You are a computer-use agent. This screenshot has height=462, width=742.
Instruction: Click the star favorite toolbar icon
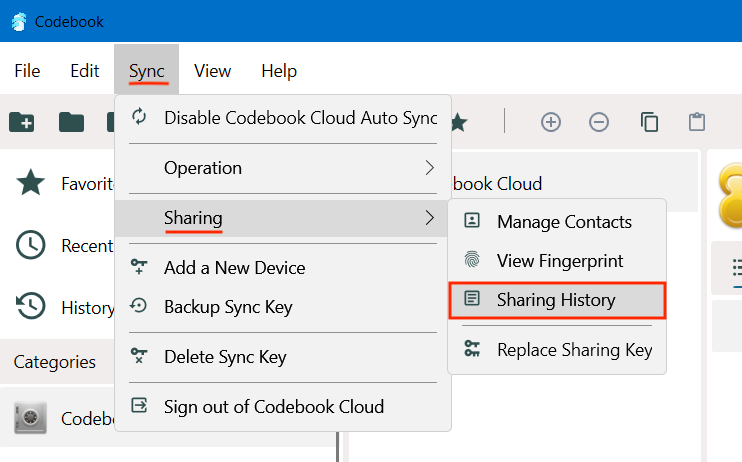pos(459,123)
